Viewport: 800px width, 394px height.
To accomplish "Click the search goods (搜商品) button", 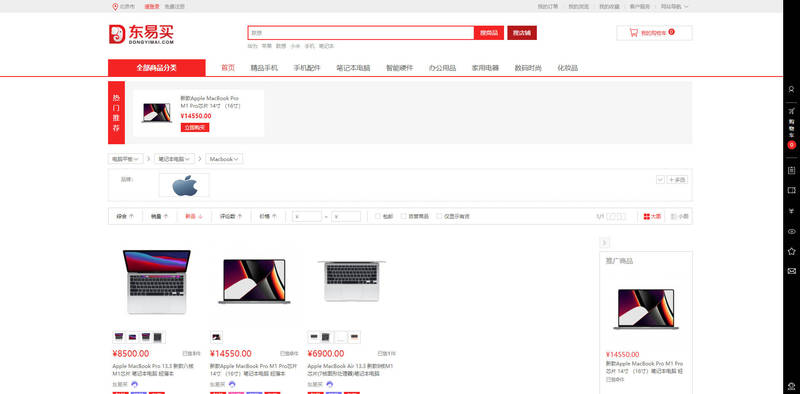I will coord(489,33).
